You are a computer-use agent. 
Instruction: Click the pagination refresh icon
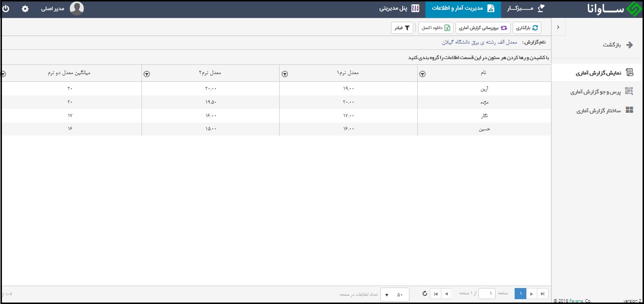tap(425, 294)
